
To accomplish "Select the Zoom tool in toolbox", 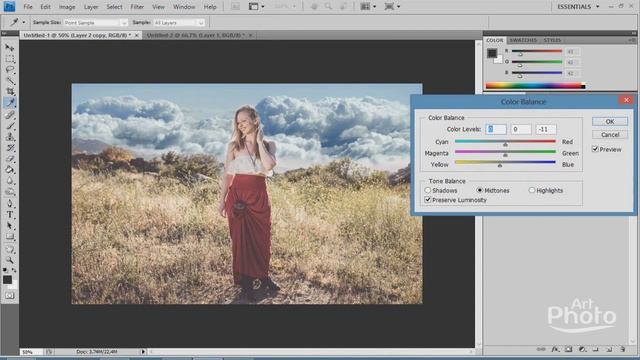I will 10,260.
